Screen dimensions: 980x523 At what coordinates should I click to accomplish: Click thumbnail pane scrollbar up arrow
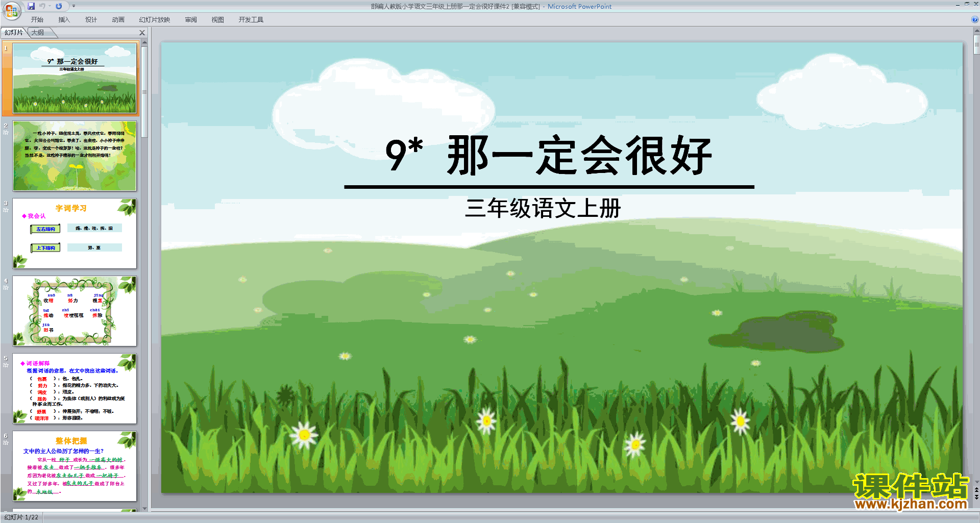(x=144, y=43)
